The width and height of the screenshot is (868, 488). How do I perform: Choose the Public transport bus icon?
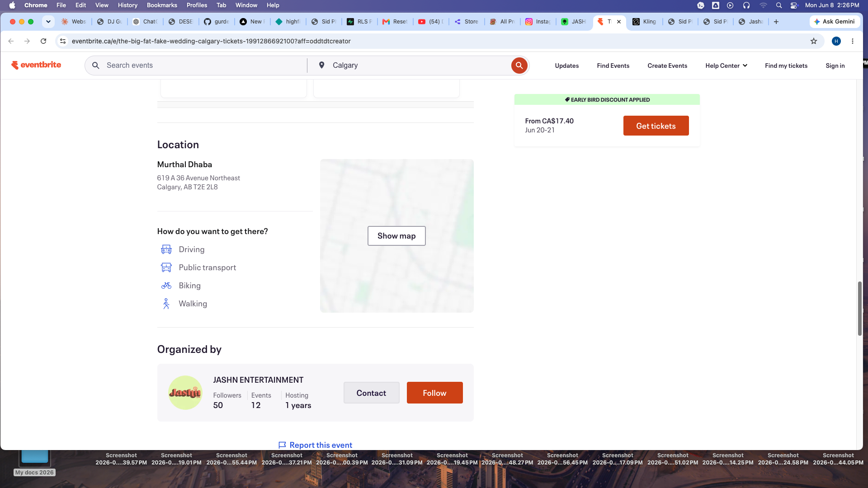pyautogui.click(x=166, y=267)
